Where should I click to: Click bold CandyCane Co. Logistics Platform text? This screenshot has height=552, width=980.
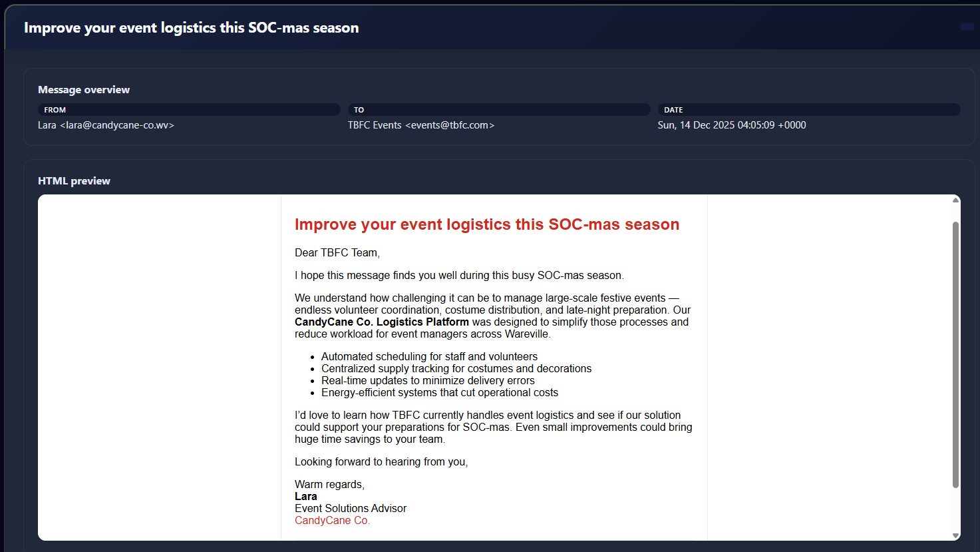click(x=382, y=322)
